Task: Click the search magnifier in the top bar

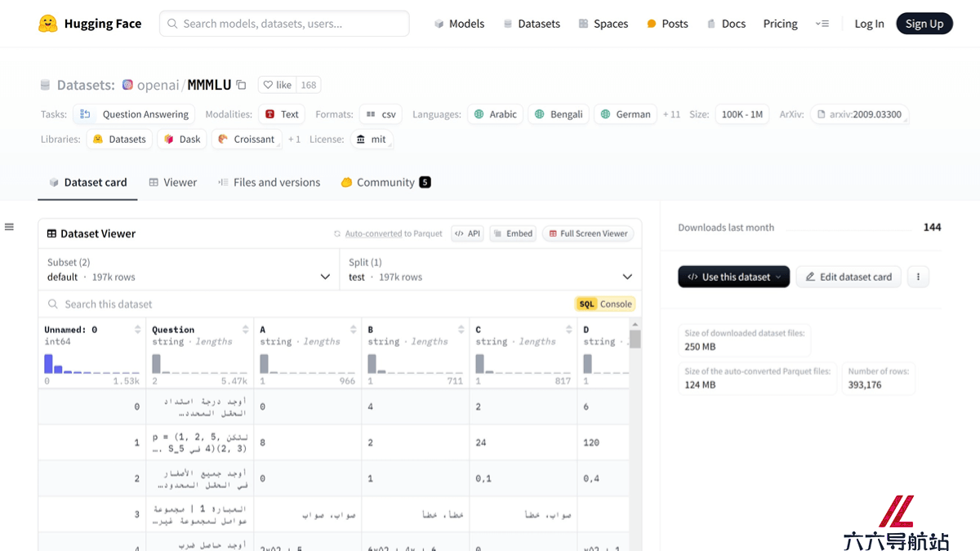Action: [172, 24]
